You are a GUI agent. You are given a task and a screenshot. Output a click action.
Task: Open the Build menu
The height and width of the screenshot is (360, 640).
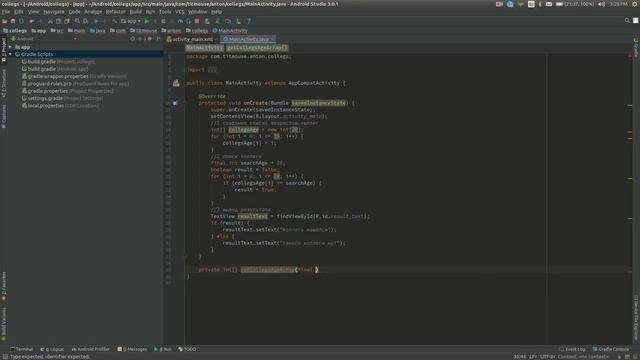pos(136,12)
